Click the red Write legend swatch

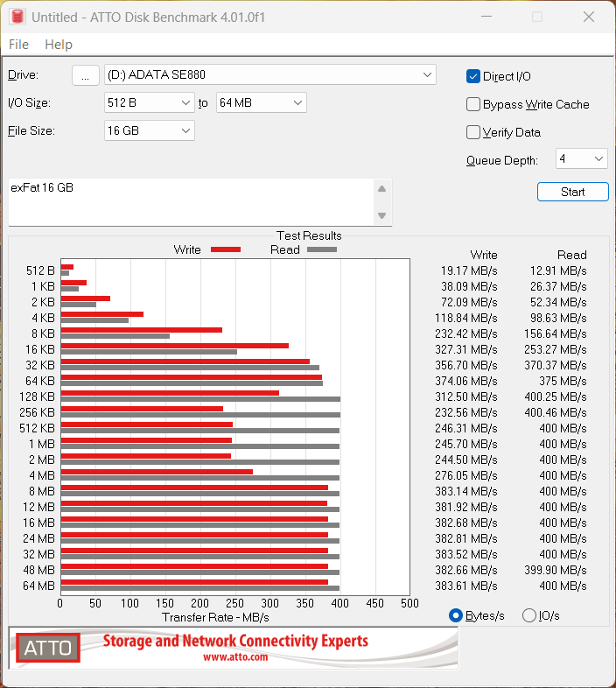pyautogui.click(x=226, y=249)
